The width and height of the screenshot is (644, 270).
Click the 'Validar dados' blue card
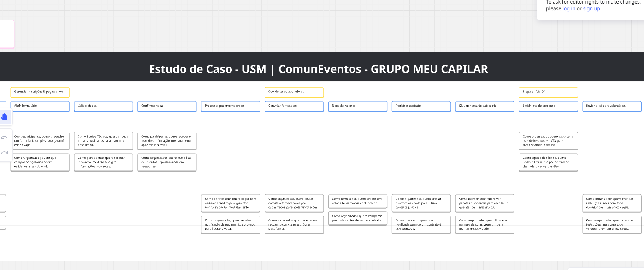point(104,106)
